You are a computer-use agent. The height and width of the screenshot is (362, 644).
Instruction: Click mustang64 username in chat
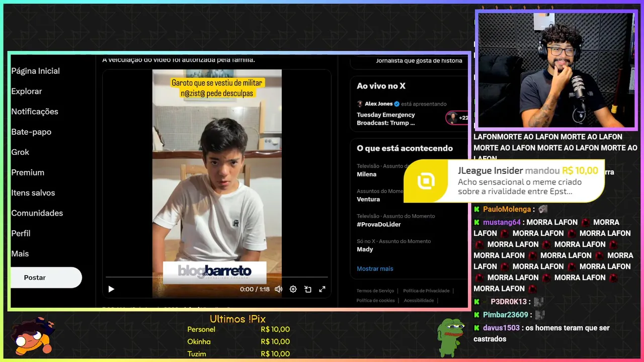502,222
